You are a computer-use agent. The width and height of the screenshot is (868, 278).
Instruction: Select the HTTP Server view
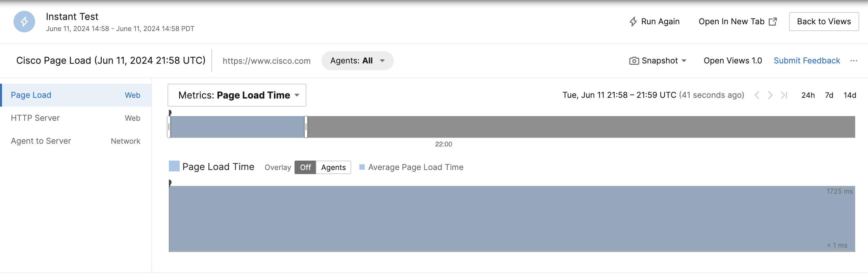(x=35, y=118)
